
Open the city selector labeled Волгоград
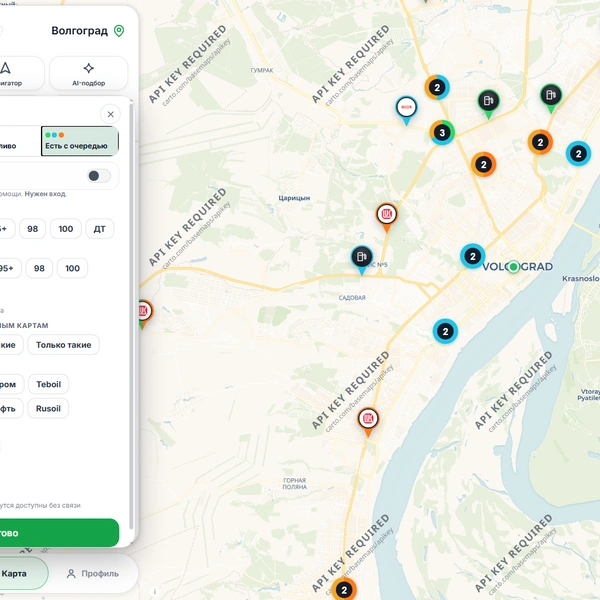pos(88,31)
